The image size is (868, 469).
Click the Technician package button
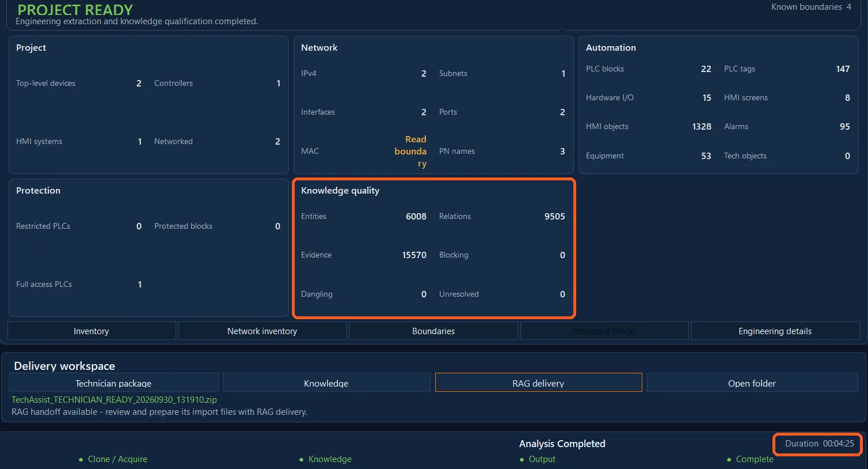point(114,383)
